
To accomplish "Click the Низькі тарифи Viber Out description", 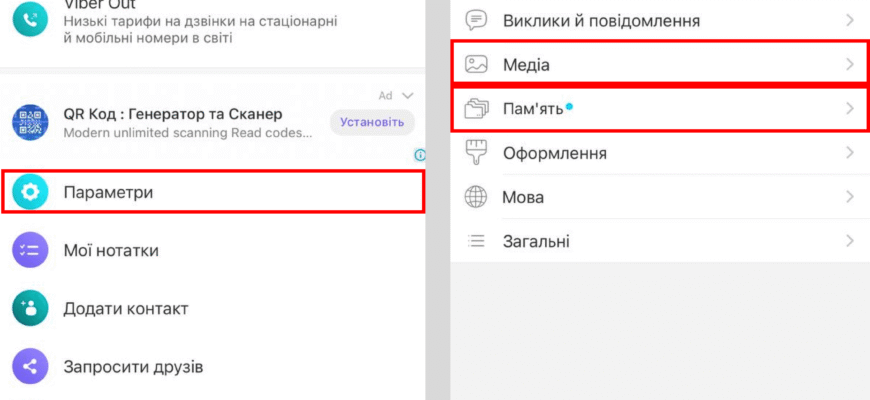I will coord(200,30).
